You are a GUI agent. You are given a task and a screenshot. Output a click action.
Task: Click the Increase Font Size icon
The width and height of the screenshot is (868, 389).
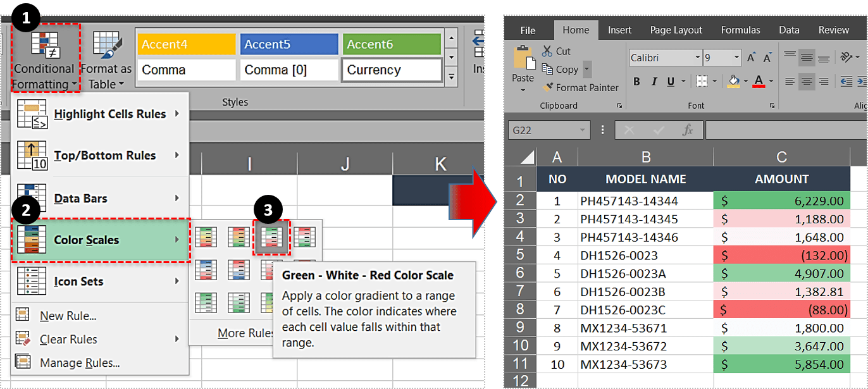click(x=751, y=58)
